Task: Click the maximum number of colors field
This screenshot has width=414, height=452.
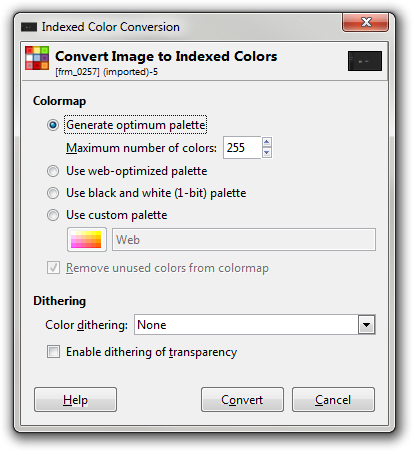Action: pos(242,147)
